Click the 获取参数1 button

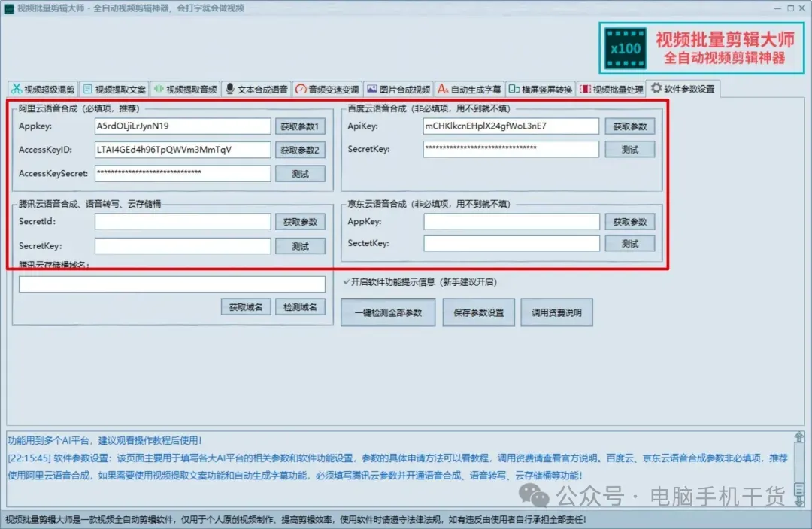(300, 126)
